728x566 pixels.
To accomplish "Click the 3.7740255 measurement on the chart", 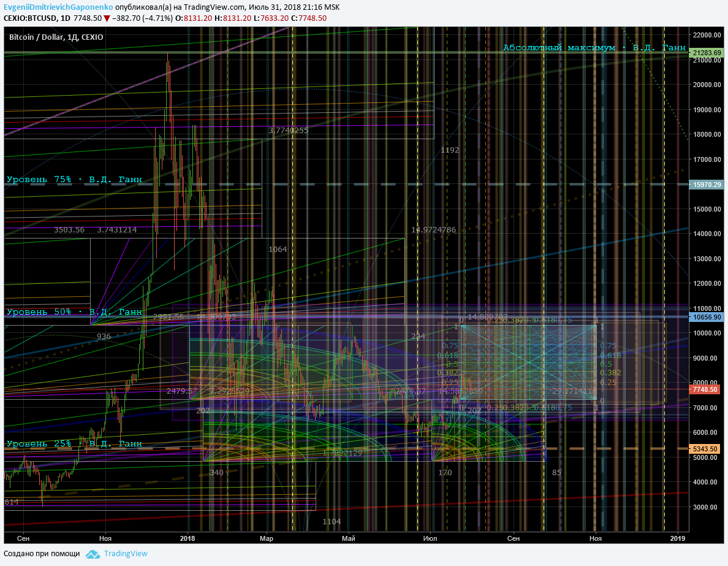I will click(289, 131).
